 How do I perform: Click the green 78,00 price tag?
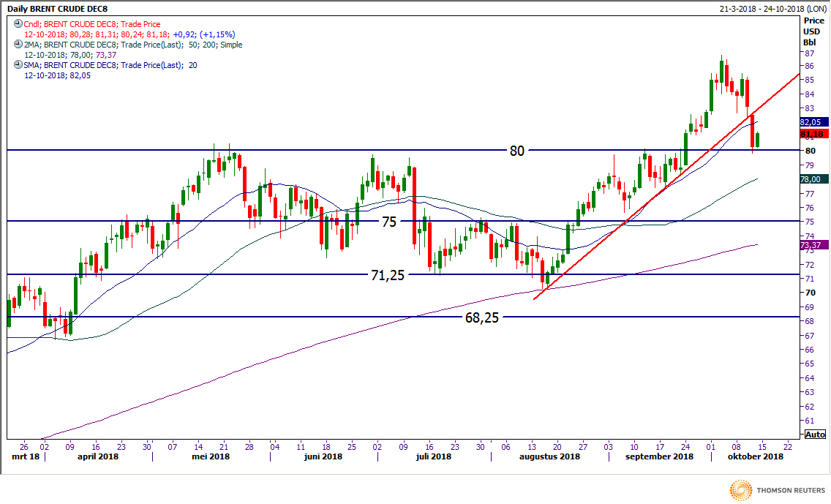[814, 179]
